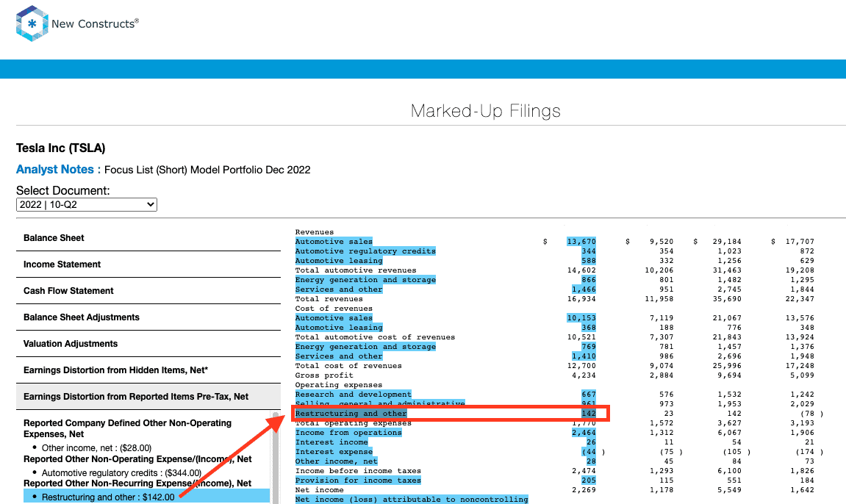
Task: Click 'Services and other' under Cost of revenues
Action: [339, 356]
